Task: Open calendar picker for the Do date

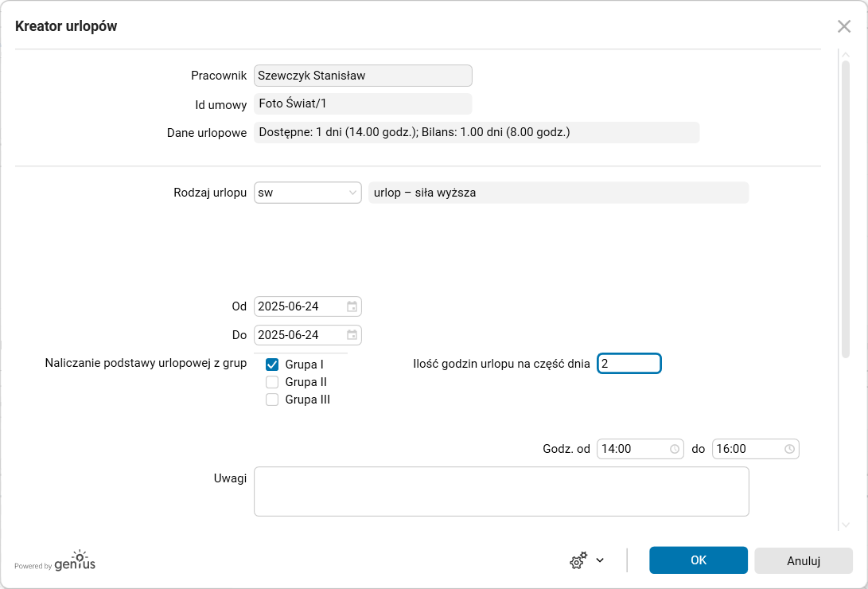Action: [x=352, y=335]
